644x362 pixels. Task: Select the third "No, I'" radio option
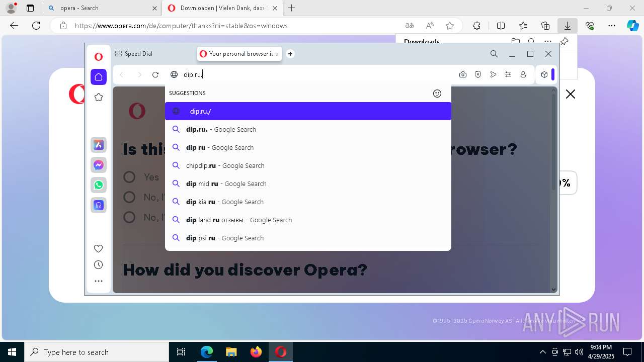point(129,217)
